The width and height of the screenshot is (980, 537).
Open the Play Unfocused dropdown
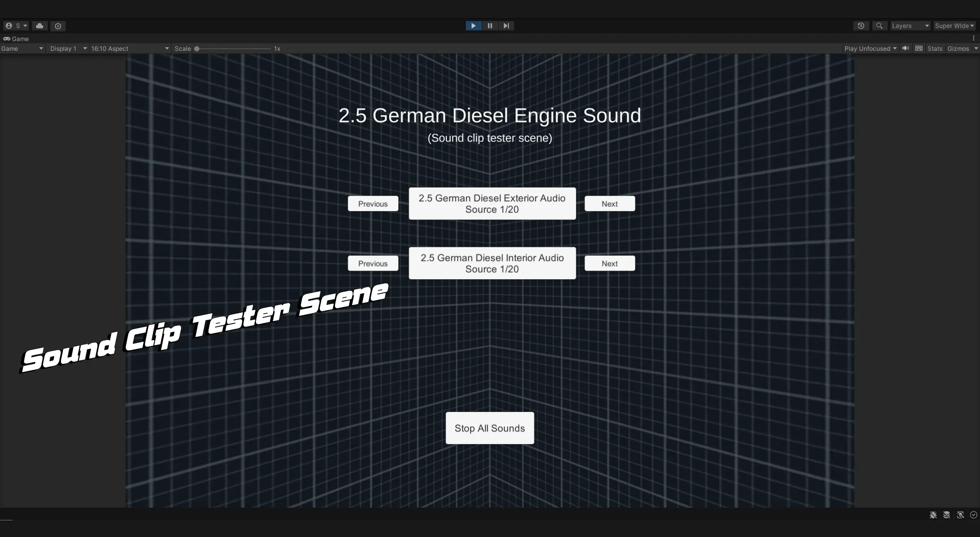coord(870,48)
